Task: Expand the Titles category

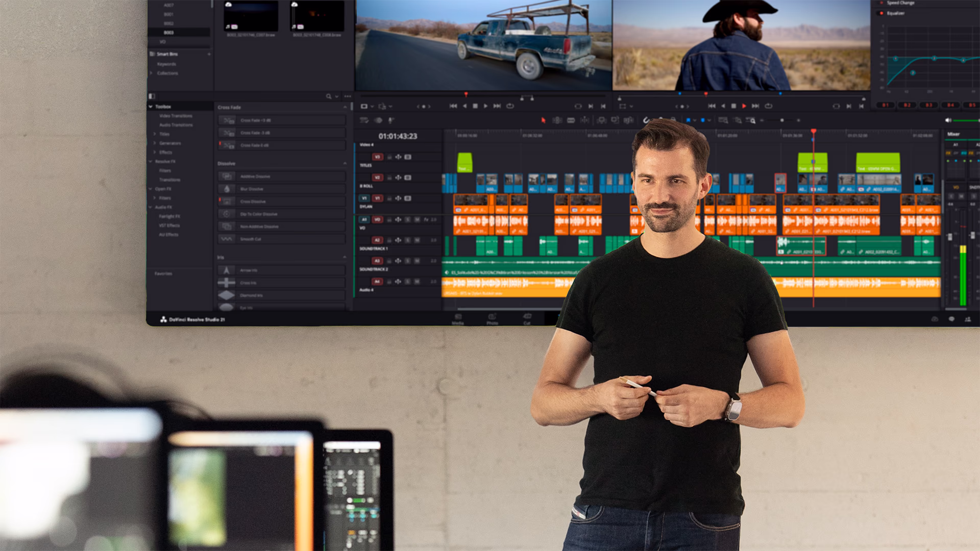Action: pyautogui.click(x=155, y=134)
